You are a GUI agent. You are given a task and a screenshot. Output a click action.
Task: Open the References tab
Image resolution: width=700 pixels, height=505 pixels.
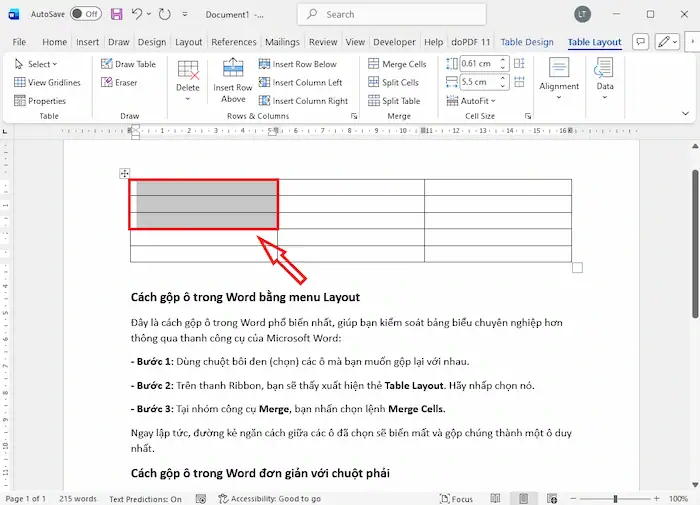coord(234,42)
